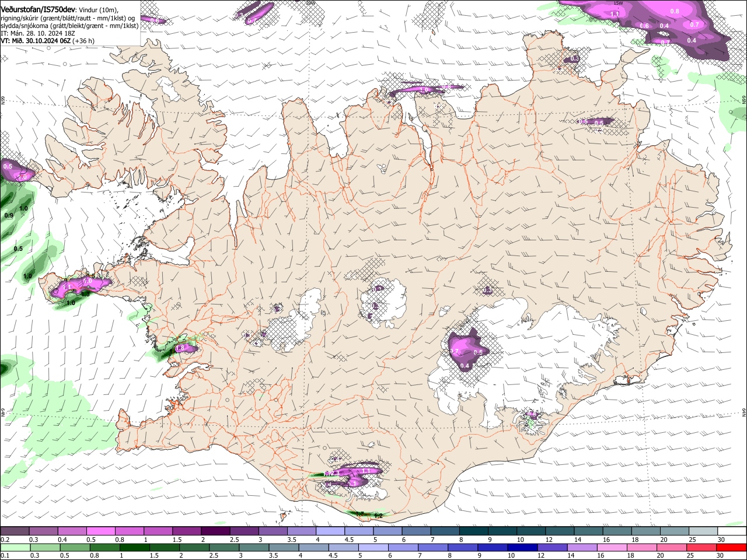The height and width of the screenshot is (560, 747).
Task: Pick the 2.5 gray-green swatch in rain scale
Action: pyautogui.click(x=224, y=548)
